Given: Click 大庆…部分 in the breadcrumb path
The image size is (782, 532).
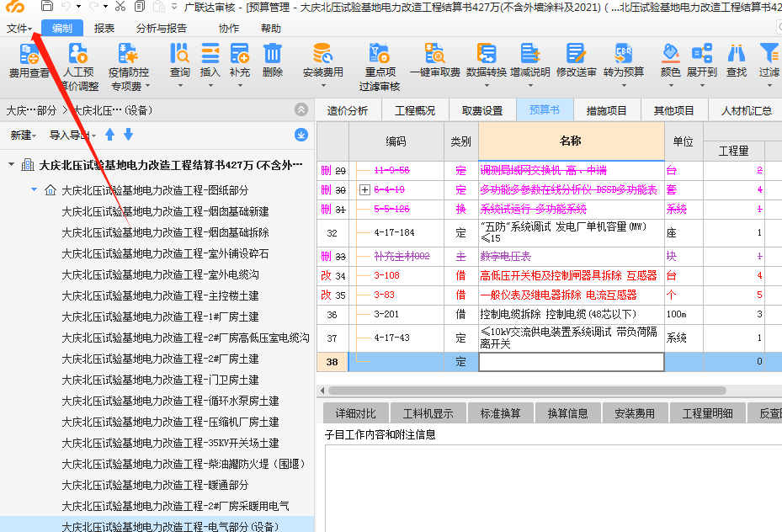Looking at the screenshot, I should click(x=31, y=110).
